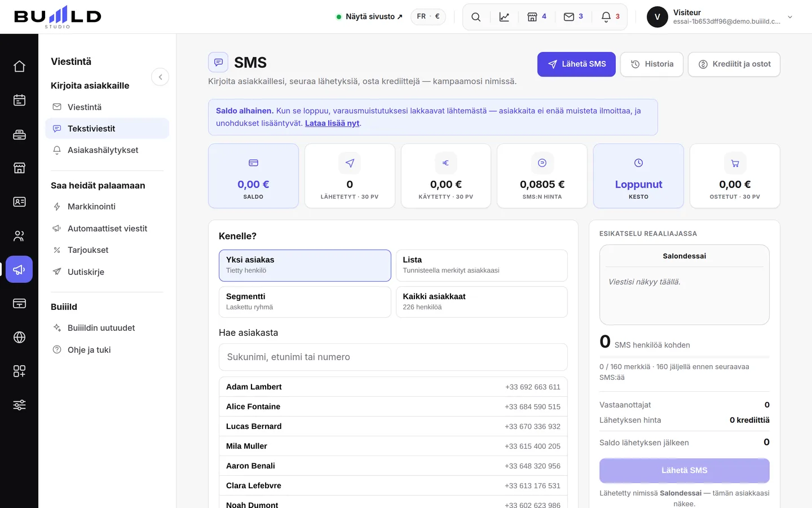Open the globe website icon in left rail

(x=19, y=337)
